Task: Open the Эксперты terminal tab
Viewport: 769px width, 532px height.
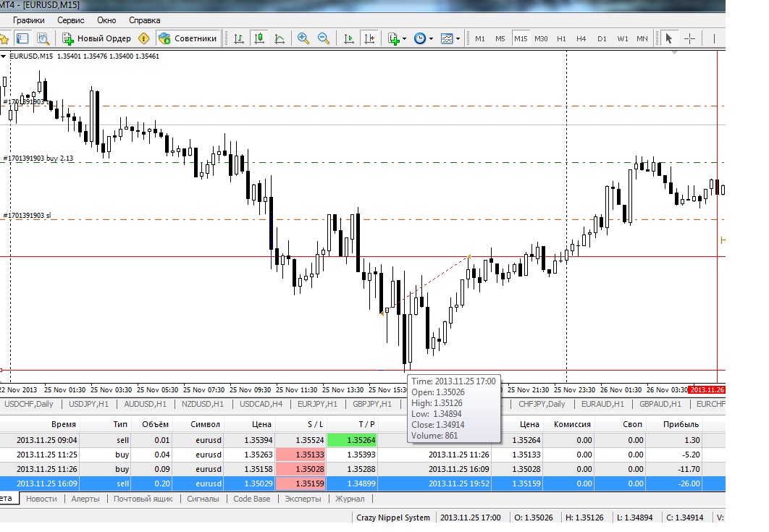Action: click(x=303, y=499)
